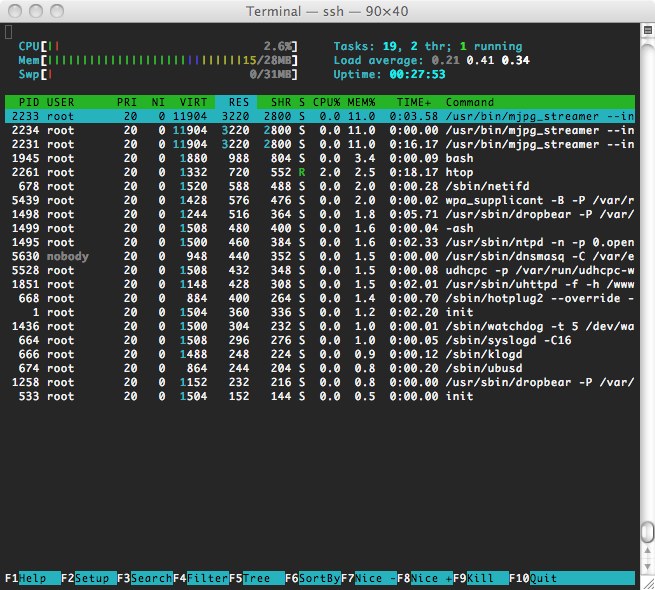Click the Swp usage meter bar
Screen dimensions: 655x590
[x=158, y=74]
